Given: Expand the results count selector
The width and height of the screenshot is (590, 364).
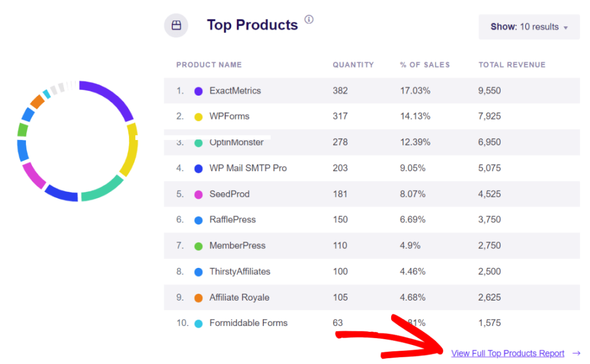Looking at the screenshot, I should click(x=528, y=26).
